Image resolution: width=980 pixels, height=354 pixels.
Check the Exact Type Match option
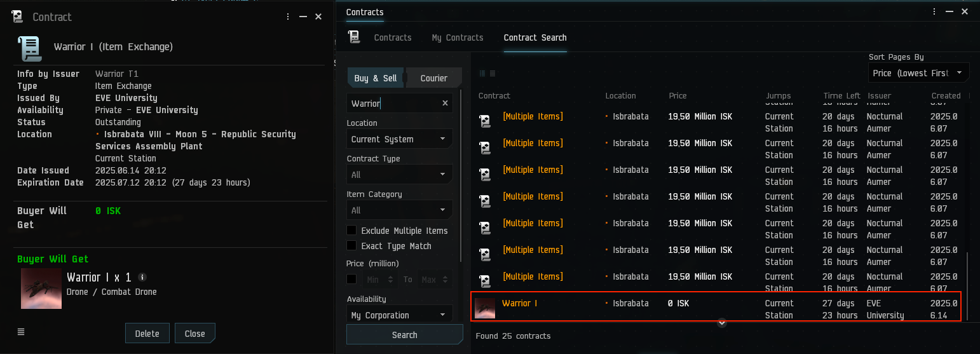[x=351, y=246]
